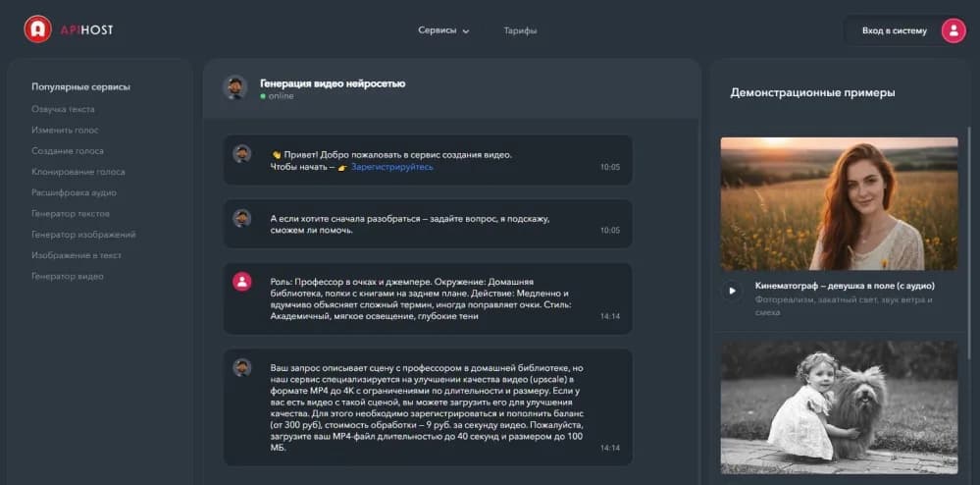Click the APIHOST logo icon
Viewport: 980px width, 485px height.
(38, 29)
